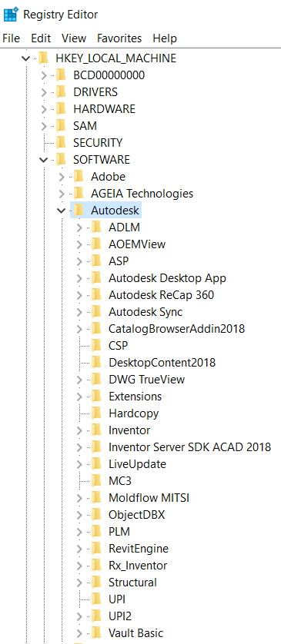Screen dimensions: 281x644
Task: Expand the CatalogBrowserAddin2018 key
Action: 79,329
